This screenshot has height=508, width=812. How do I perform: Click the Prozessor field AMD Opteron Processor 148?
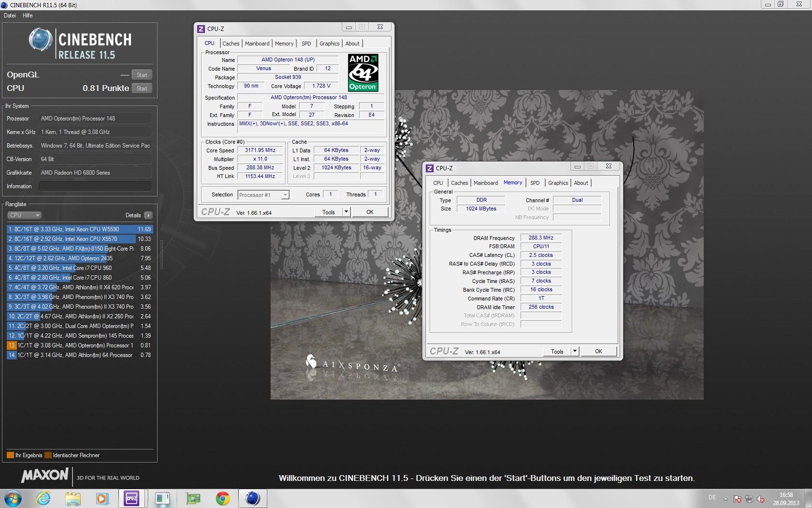[95, 119]
